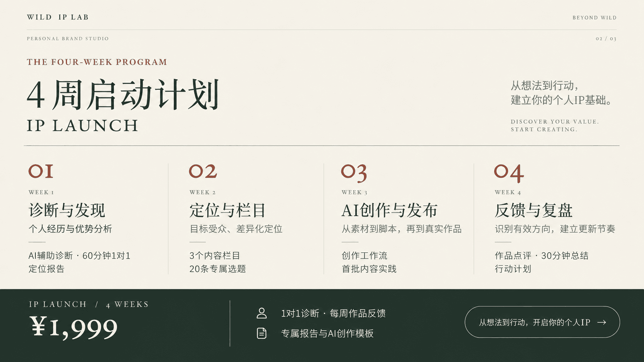The width and height of the screenshot is (644, 362).
Task: Click the 目标受众、差异化定位 description
Action: coord(236,229)
